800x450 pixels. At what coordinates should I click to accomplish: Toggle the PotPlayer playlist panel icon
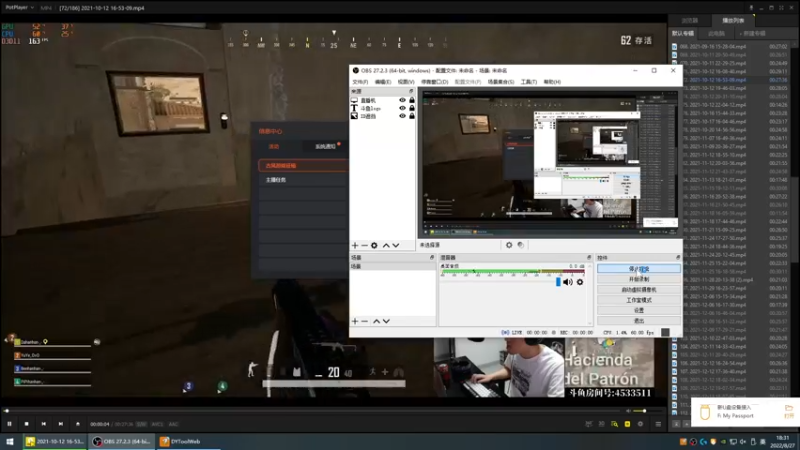(x=658, y=424)
